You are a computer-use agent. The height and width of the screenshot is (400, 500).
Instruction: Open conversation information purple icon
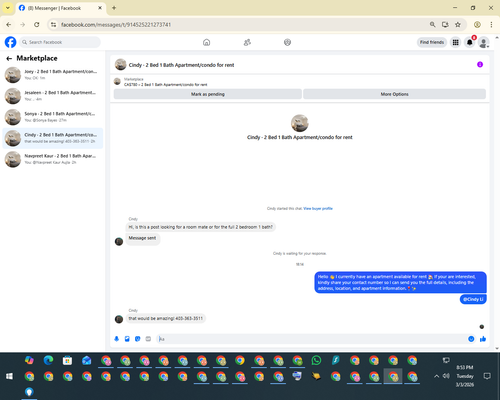click(x=480, y=64)
